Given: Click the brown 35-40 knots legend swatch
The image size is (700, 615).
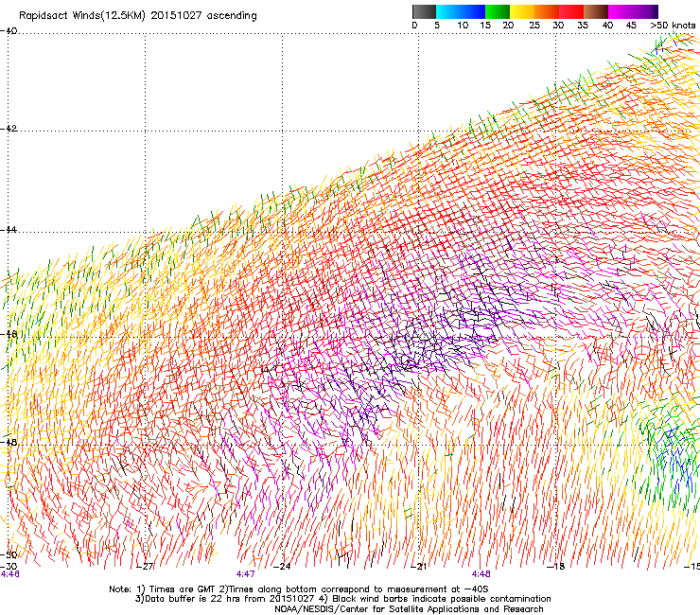Looking at the screenshot, I should [x=596, y=11].
